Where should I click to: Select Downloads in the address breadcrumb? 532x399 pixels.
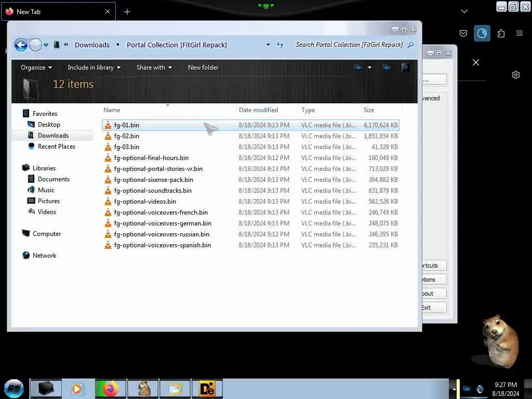92,45
